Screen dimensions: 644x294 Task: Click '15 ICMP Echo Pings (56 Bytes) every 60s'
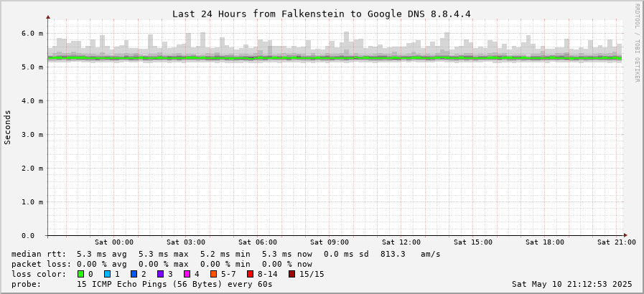(174, 284)
